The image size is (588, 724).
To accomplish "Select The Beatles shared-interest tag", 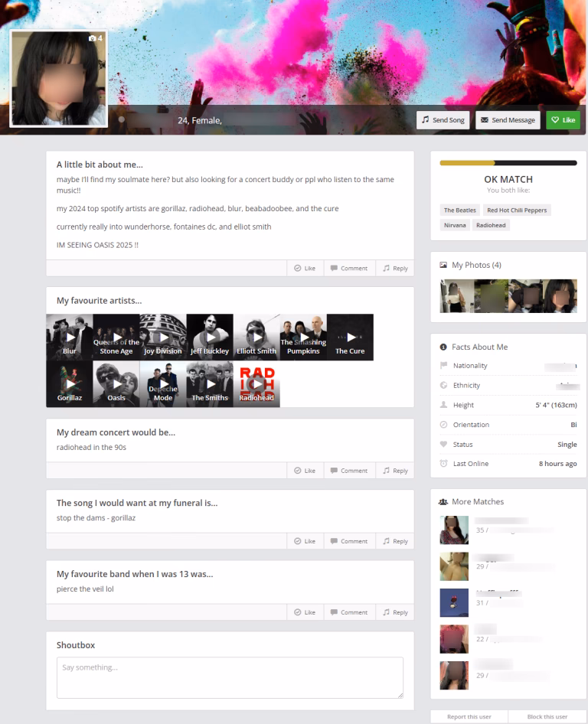I will (x=460, y=210).
